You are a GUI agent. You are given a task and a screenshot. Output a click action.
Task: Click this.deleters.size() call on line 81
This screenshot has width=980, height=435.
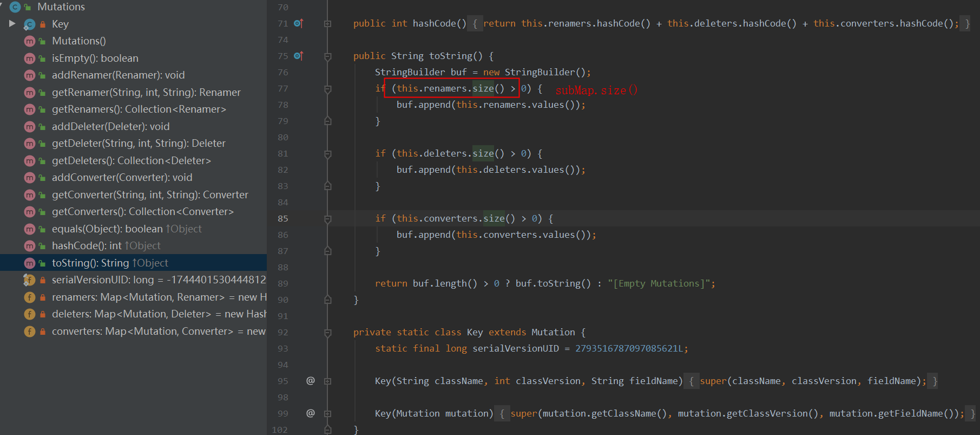coord(450,154)
